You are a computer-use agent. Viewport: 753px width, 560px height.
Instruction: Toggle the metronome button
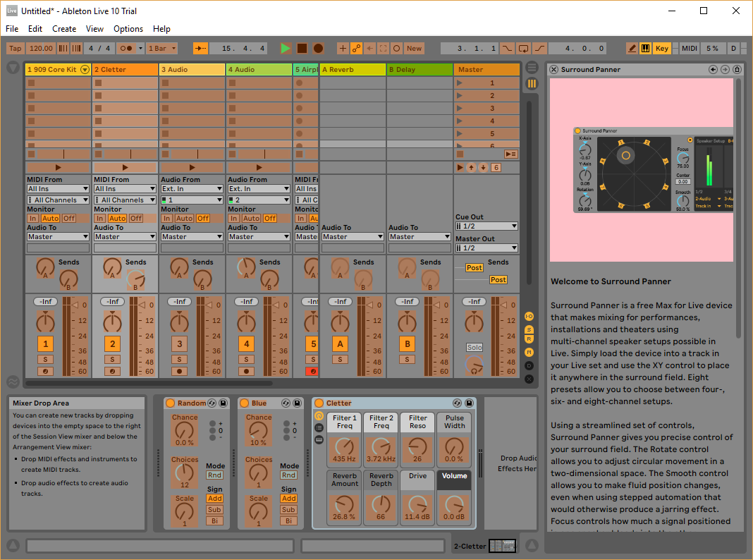click(127, 48)
